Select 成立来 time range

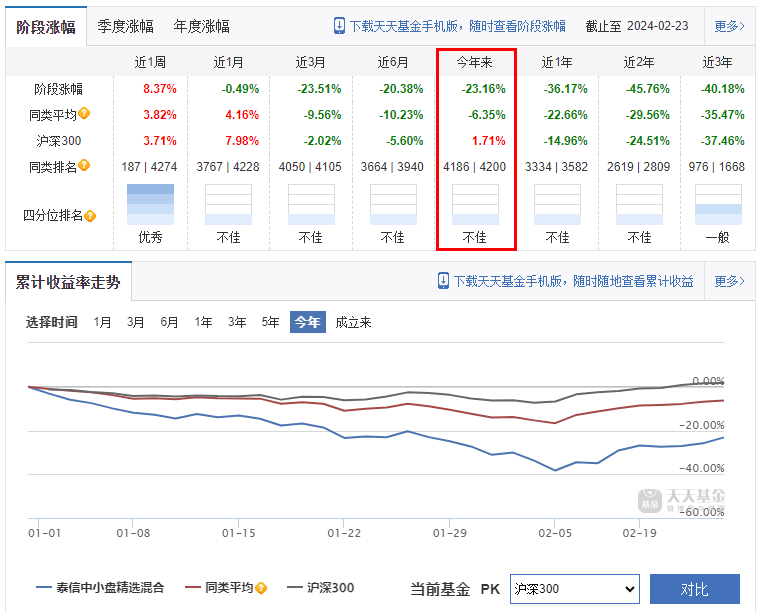point(353,322)
